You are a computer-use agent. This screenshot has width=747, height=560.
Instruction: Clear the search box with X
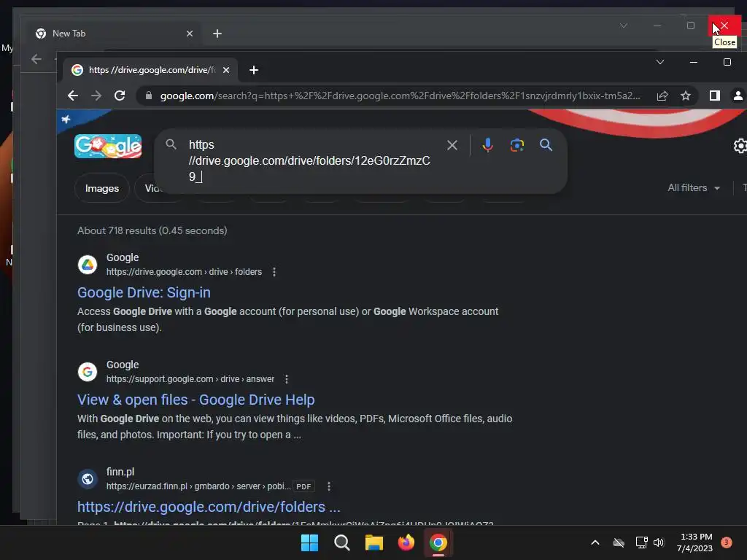tap(452, 145)
